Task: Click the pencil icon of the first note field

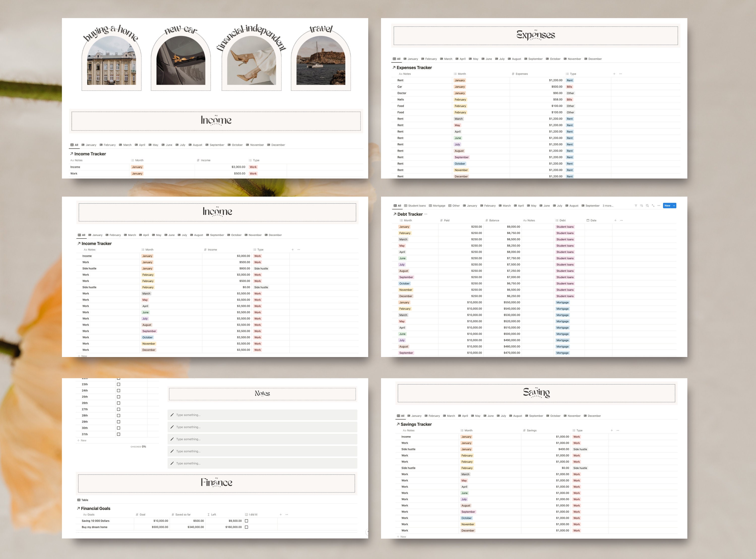Action: (x=172, y=415)
